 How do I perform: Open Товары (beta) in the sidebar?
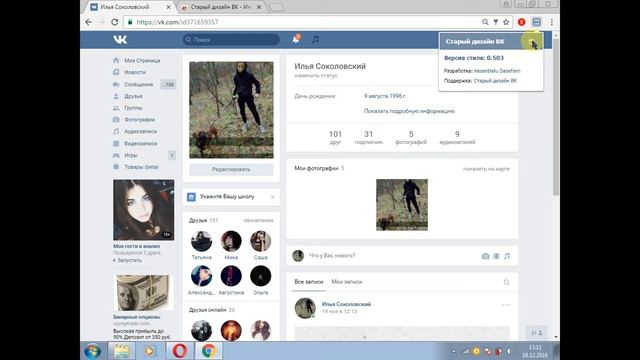[141, 167]
